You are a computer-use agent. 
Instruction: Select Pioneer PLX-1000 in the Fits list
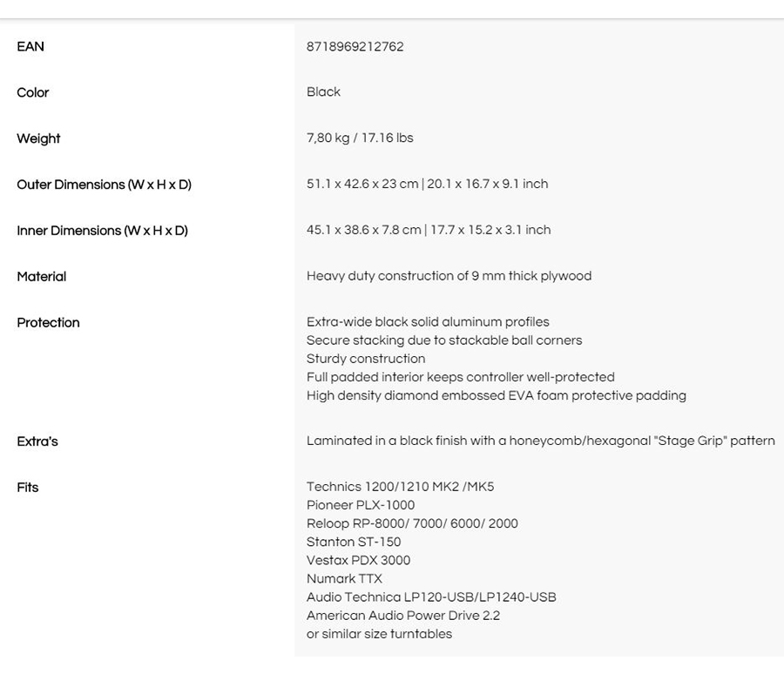361,506
